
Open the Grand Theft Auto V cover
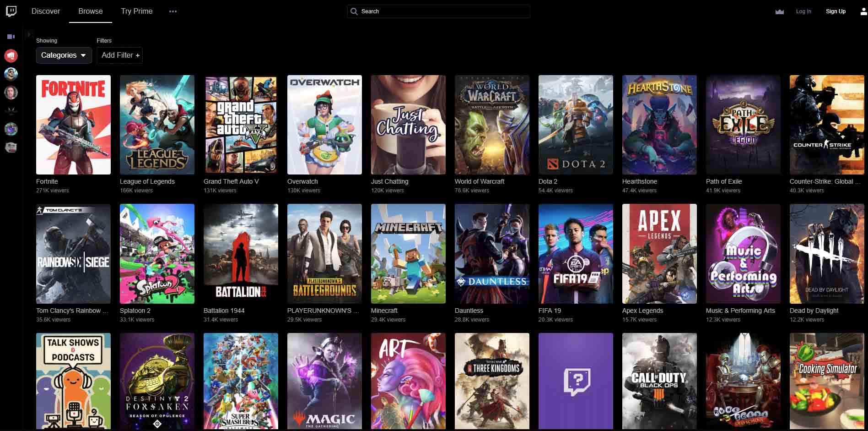point(241,125)
